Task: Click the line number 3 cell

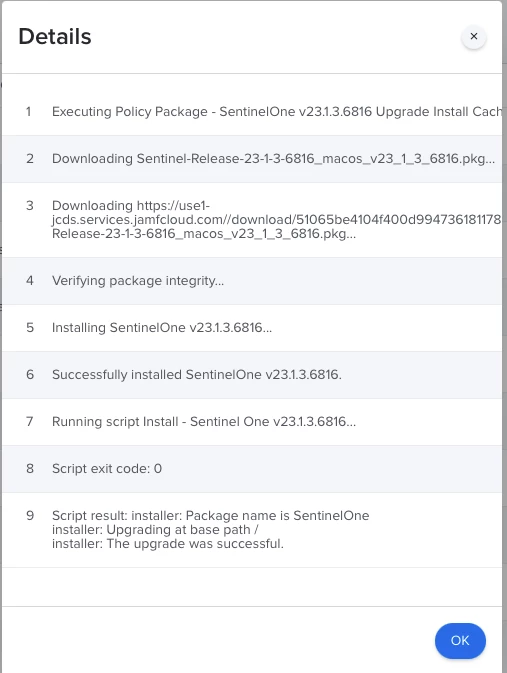Action: 30,206
